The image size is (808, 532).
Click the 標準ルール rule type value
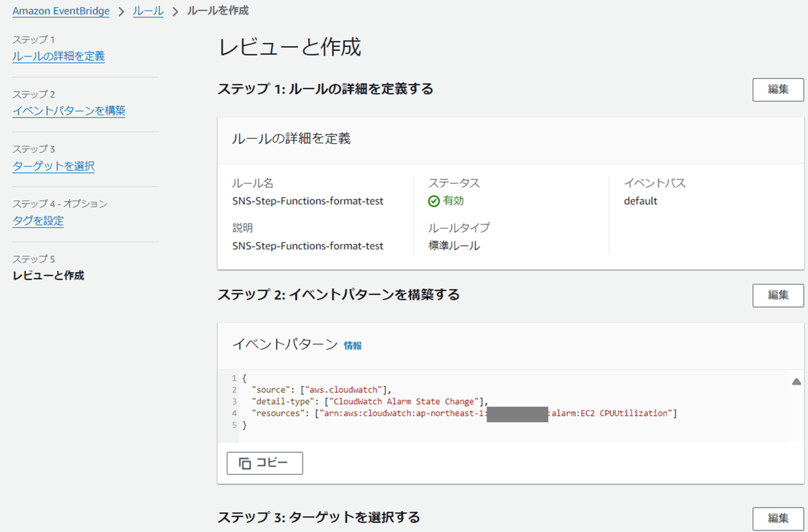click(454, 246)
